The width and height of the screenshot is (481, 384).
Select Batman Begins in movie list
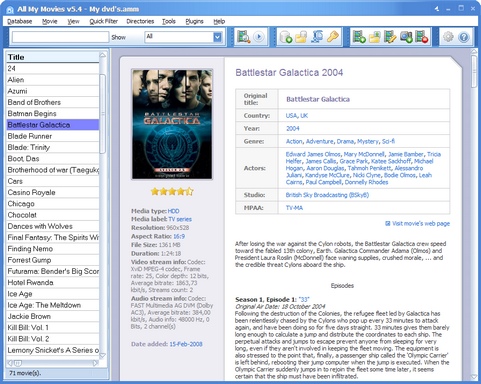[x=53, y=114]
